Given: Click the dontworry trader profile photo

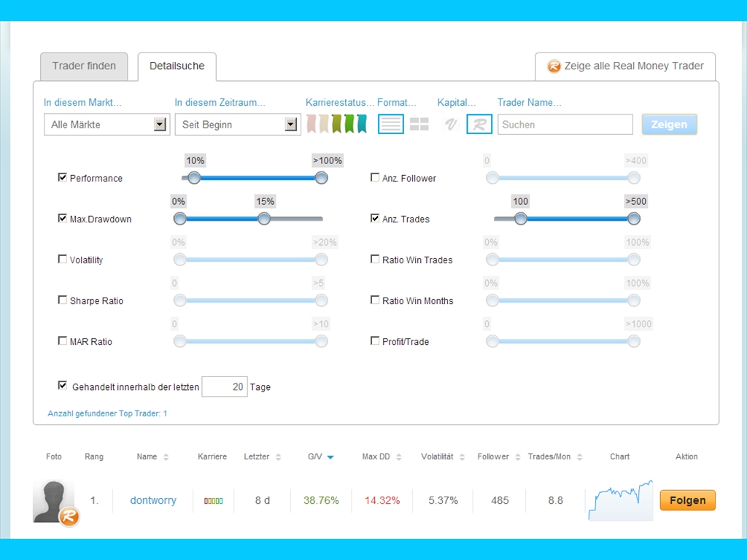Looking at the screenshot, I should [x=54, y=501].
